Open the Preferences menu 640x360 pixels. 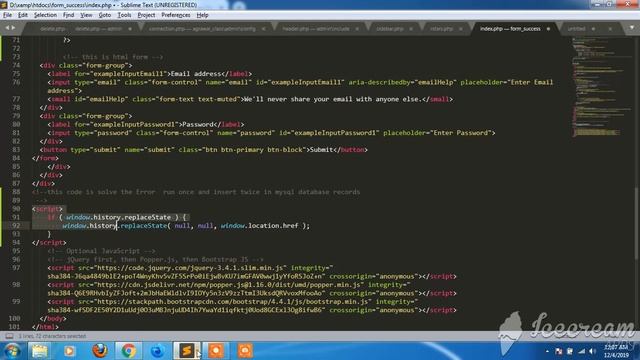point(176,15)
